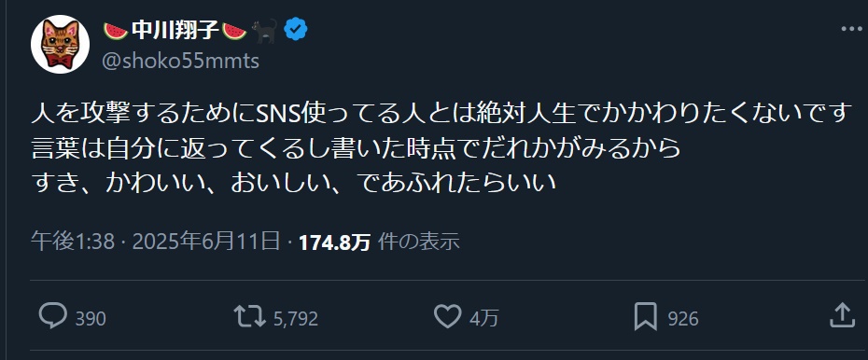Click the 5,792 repost count
Image resolution: width=868 pixels, height=360 pixels.
coord(296,319)
